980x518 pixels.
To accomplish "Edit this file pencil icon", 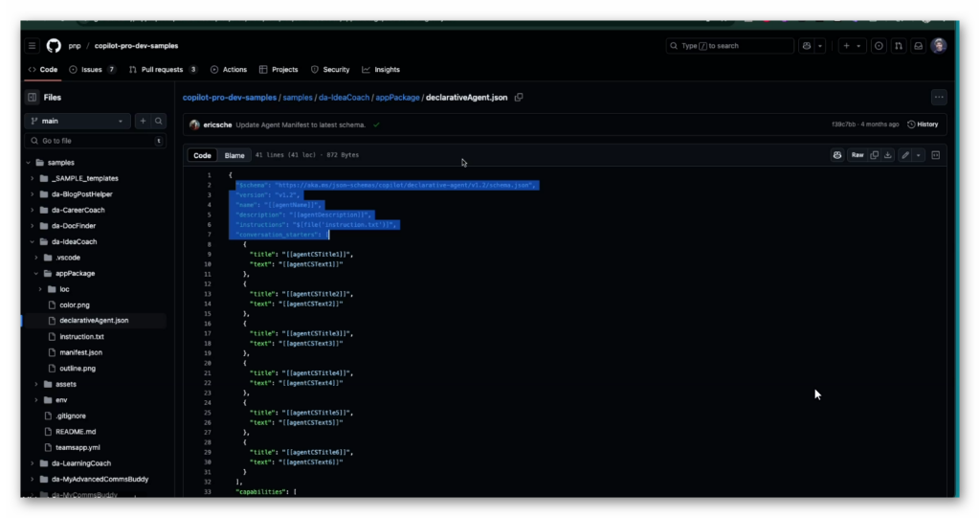I will (x=905, y=155).
